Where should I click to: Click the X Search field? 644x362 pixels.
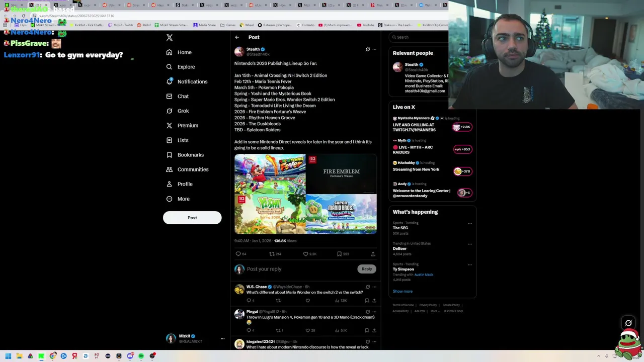pyautogui.click(x=420, y=37)
